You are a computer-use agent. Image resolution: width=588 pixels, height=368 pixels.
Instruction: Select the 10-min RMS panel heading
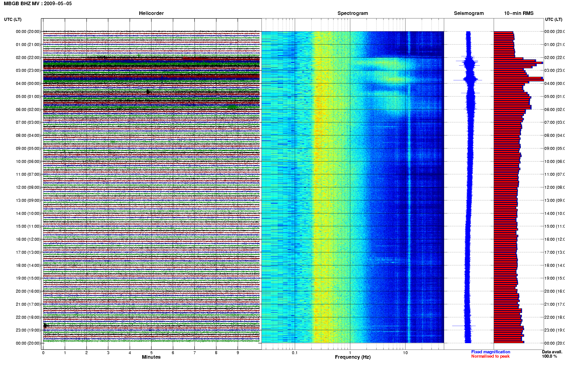pyautogui.click(x=519, y=13)
